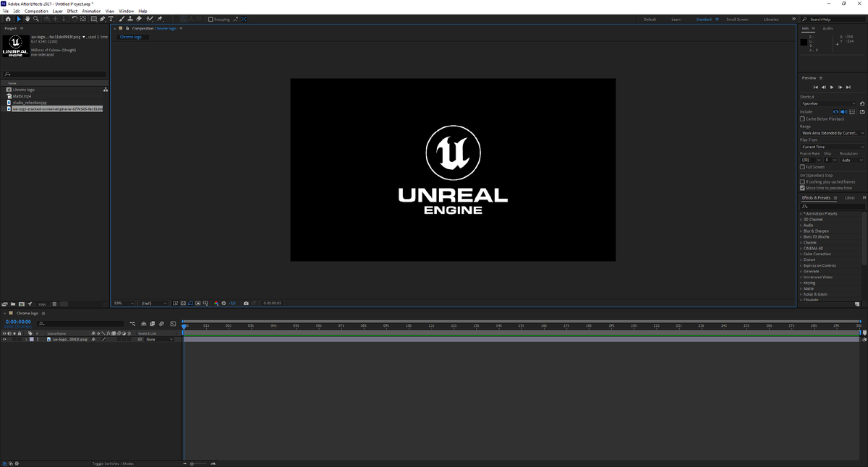The image size is (868, 467).
Task: Select the Horizontal Type tool
Action: point(111,19)
